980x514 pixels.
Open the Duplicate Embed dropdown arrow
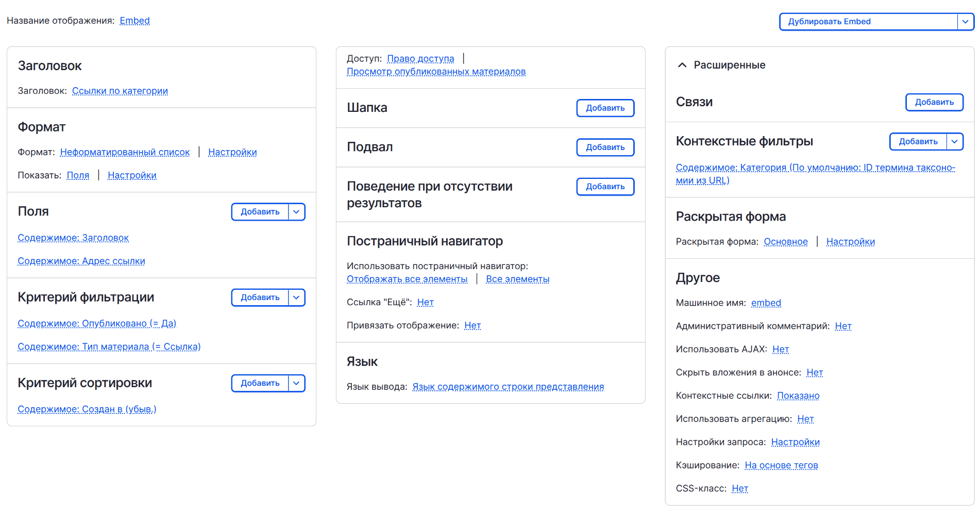(x=965, y=22)
